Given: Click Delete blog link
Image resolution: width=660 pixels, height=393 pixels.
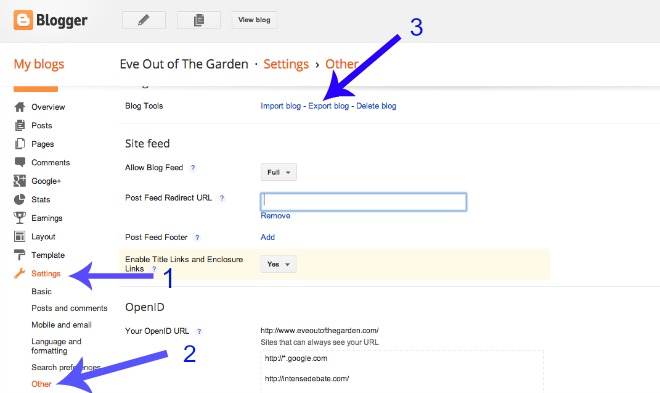Looking at the screenshot, I should 376,106.
